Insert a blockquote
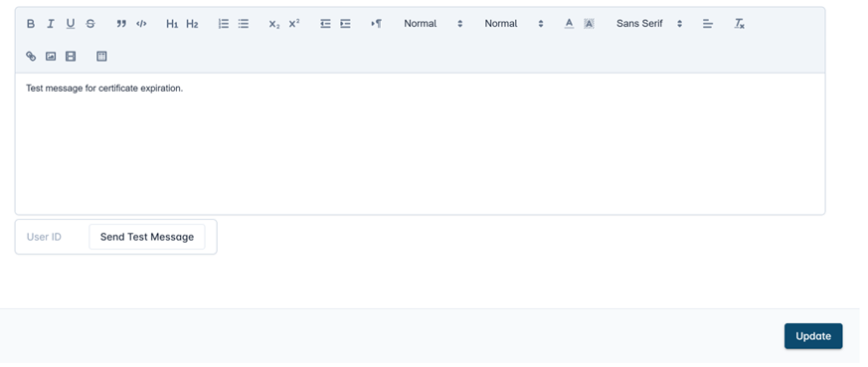Screen dimensions: 868x367 (121, 24)
